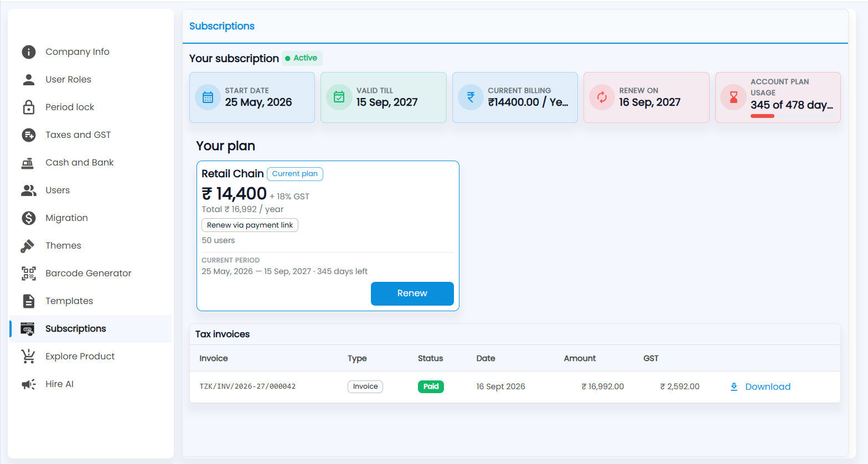Click the Amount column header
This screenshot has height=464, width=868.
click(580, 358)
